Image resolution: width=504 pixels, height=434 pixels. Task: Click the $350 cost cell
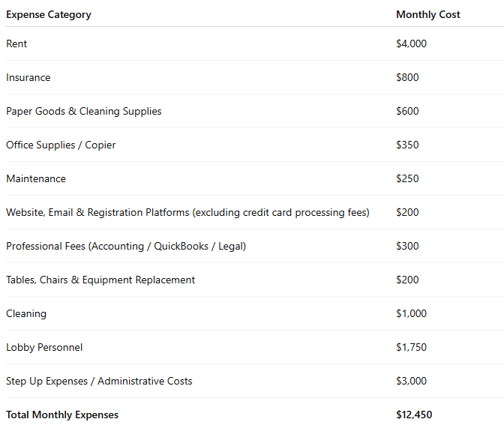(x=407, y=145)
